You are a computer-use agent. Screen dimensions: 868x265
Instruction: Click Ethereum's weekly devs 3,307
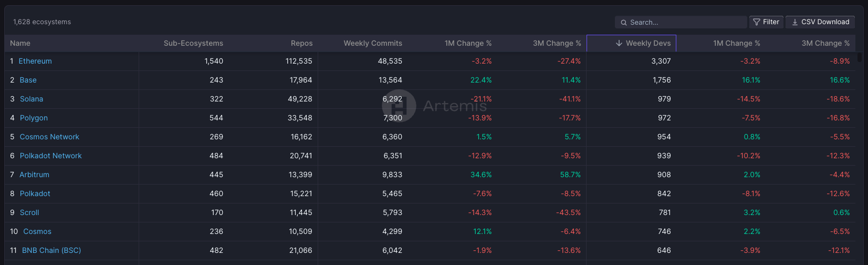pos(661,61)
